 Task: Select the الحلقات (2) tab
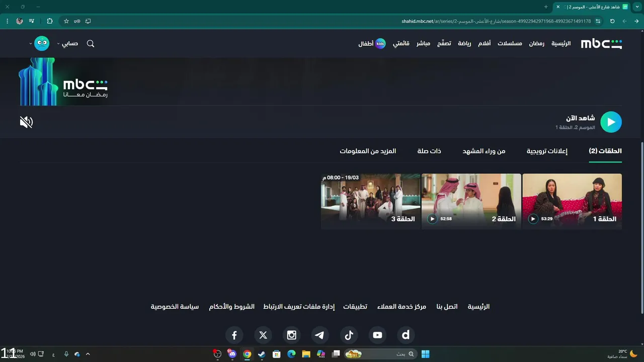pos(605,151)
